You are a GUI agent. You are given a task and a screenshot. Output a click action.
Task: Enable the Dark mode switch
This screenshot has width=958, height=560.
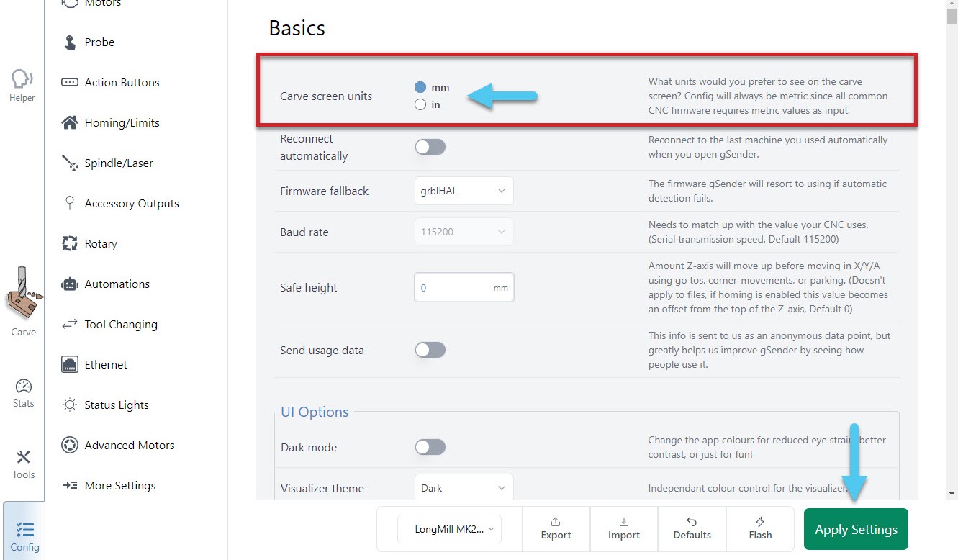pos(430,447)
